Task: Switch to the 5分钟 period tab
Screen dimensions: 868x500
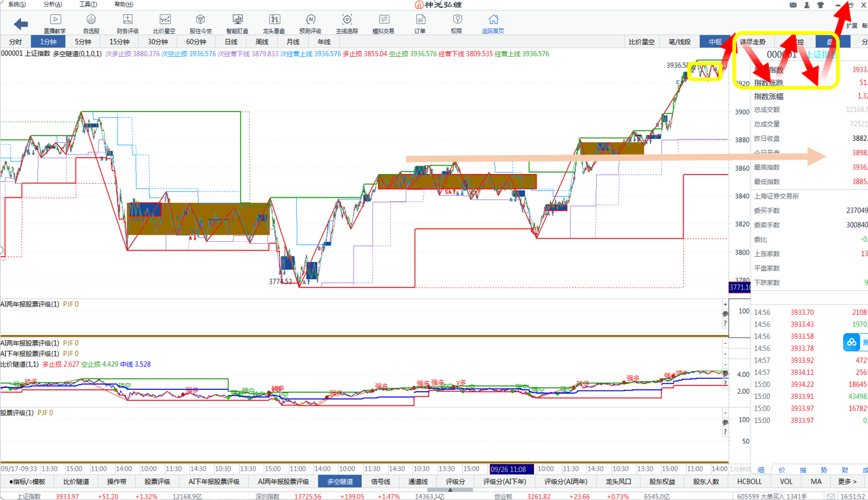Action: [83, 42]
